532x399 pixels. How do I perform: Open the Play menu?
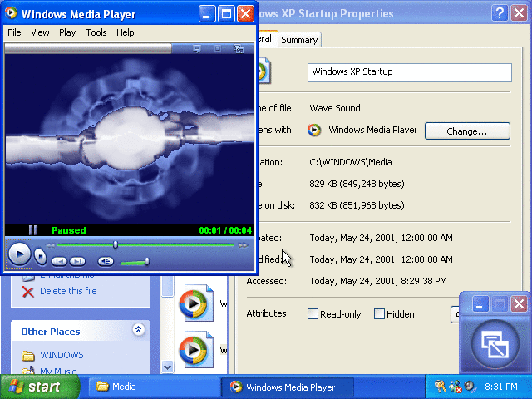[67, 32]
